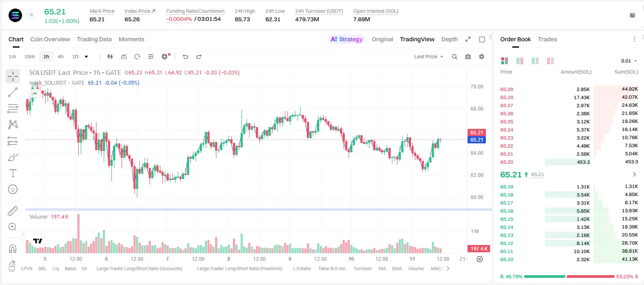Viewport: 644px width, 285px height.
Task: Pick the text annotation tool
Action: (x=13, y=173)
